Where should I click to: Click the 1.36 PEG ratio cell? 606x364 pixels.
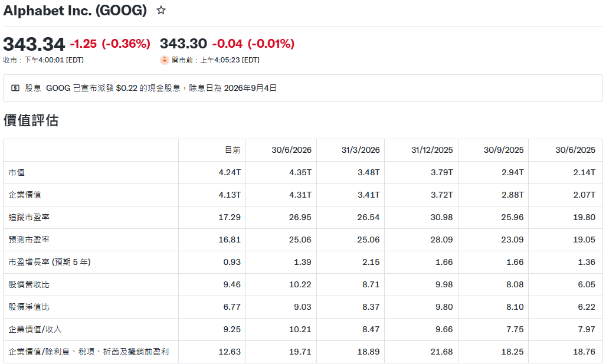click(587, 262)
